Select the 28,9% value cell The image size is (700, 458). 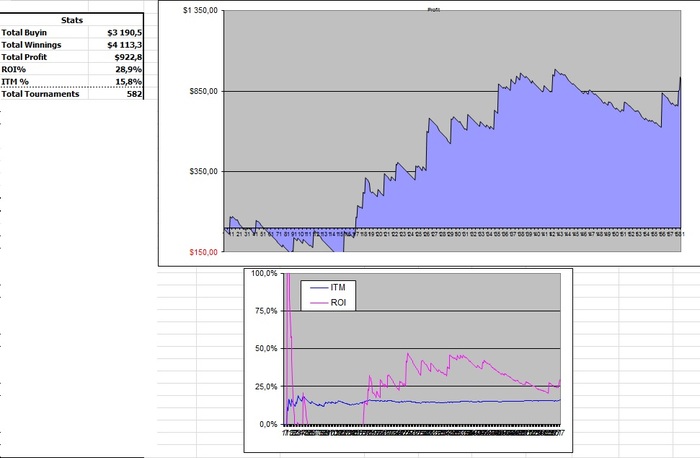click(116, 69)
